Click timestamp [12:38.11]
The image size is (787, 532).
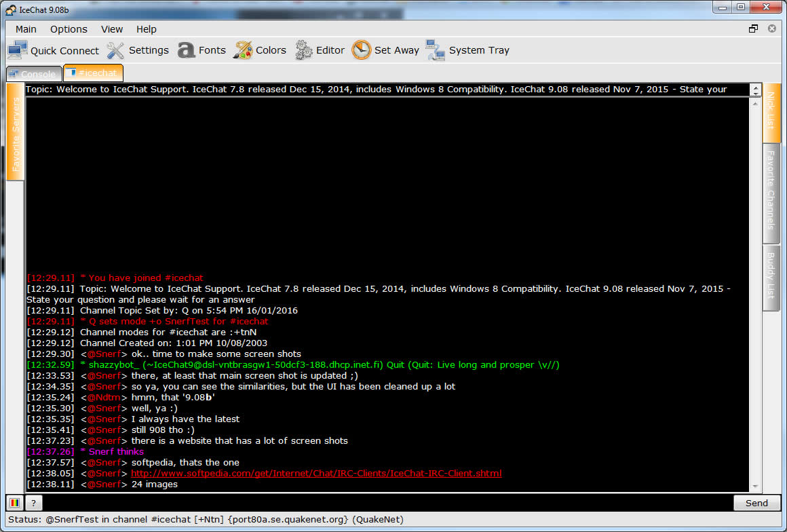(x=50, y=484)
